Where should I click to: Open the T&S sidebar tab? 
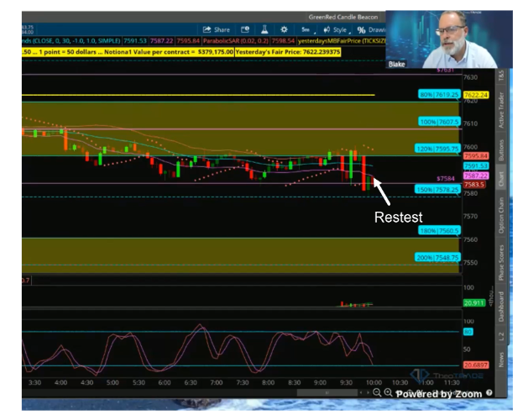pyautogui.click(x=501, y=76)
